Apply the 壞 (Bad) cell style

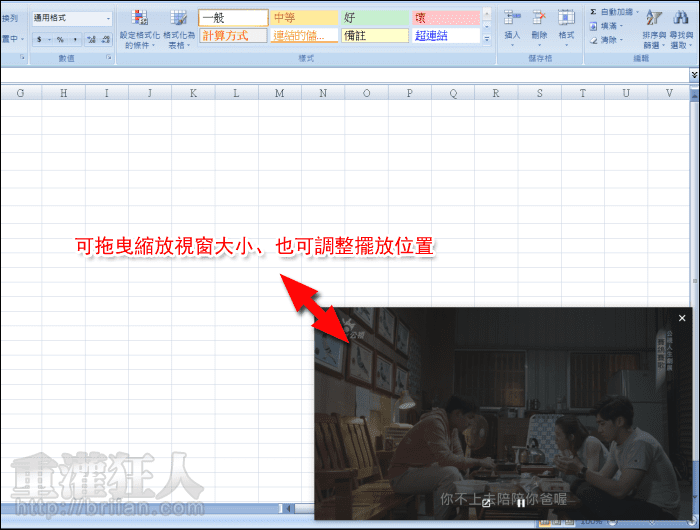445,18
